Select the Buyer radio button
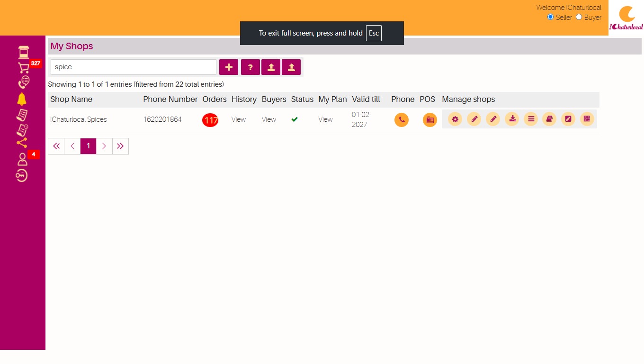The width and height of the screenshot is (644, 364). 579,17
